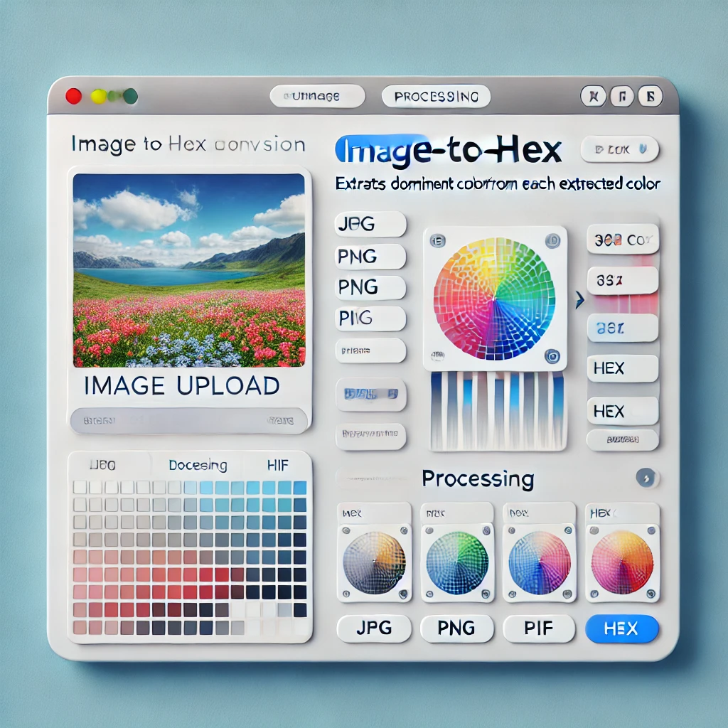Click the blue arrow right of the color wheel
Viewport: 728px width, 728px height.
[x=579, y=300]
